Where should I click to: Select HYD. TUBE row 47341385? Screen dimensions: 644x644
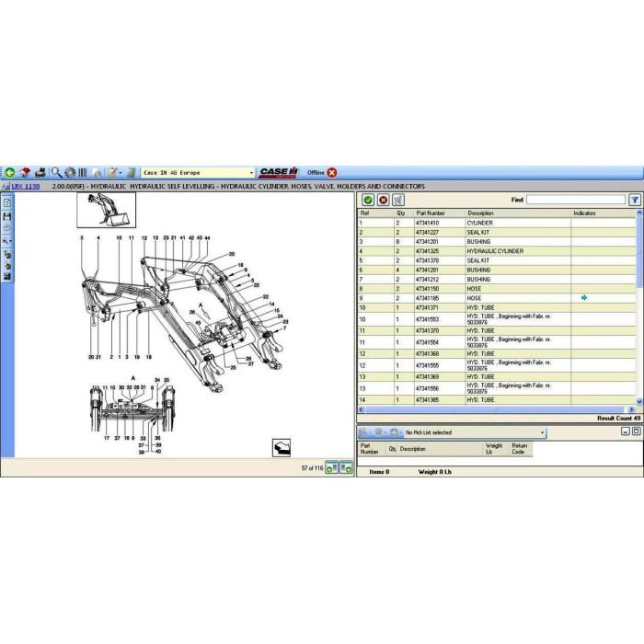(x=497, y=399)
